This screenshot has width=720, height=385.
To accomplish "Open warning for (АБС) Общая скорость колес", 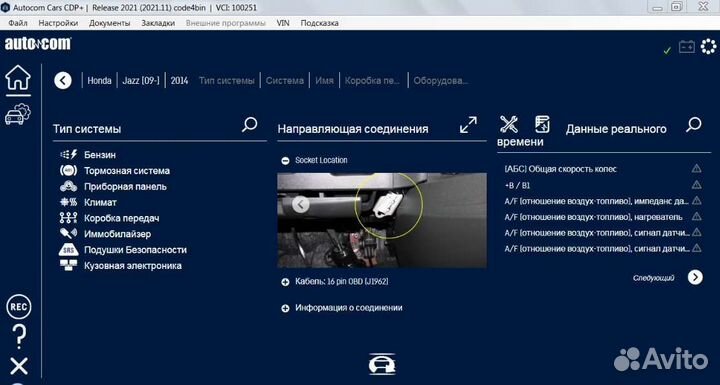I will pyautogui.click(x=697, y=169).
